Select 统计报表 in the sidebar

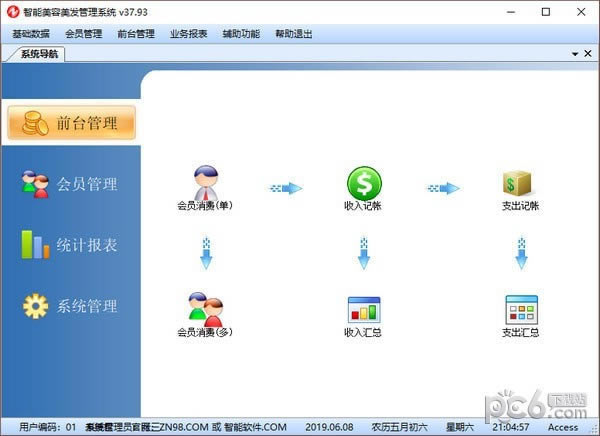pos(70,245)
